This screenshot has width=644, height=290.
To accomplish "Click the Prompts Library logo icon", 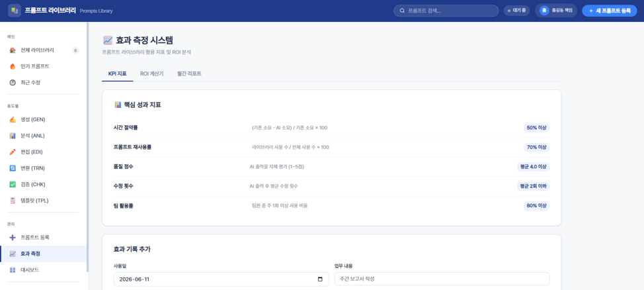I will coord(15,11).
